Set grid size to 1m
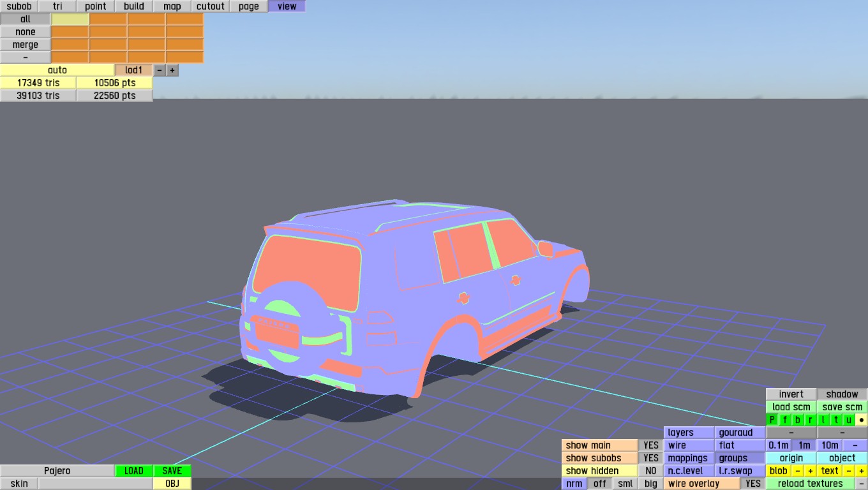Image resolution: width=868 pixels, height=490 pixels. point(804,445)
